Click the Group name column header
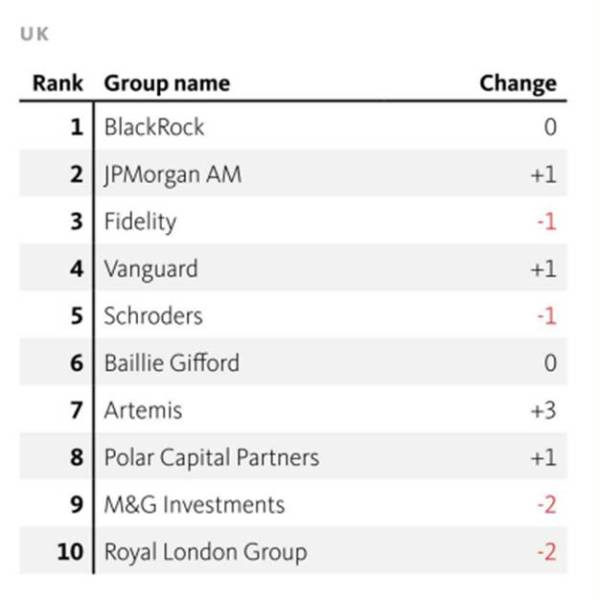Viewport: 599px width, 600px height. (167, 84)
